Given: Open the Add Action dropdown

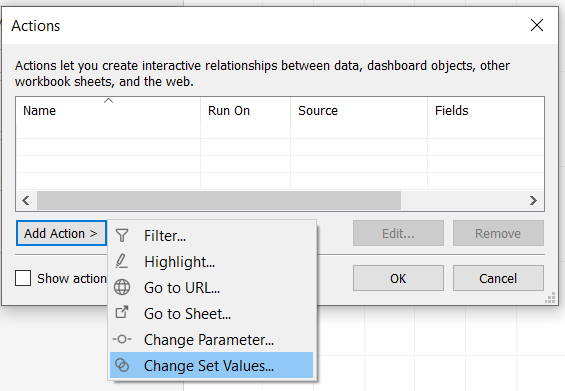Looking at the screenshot, I should point(61,233).
